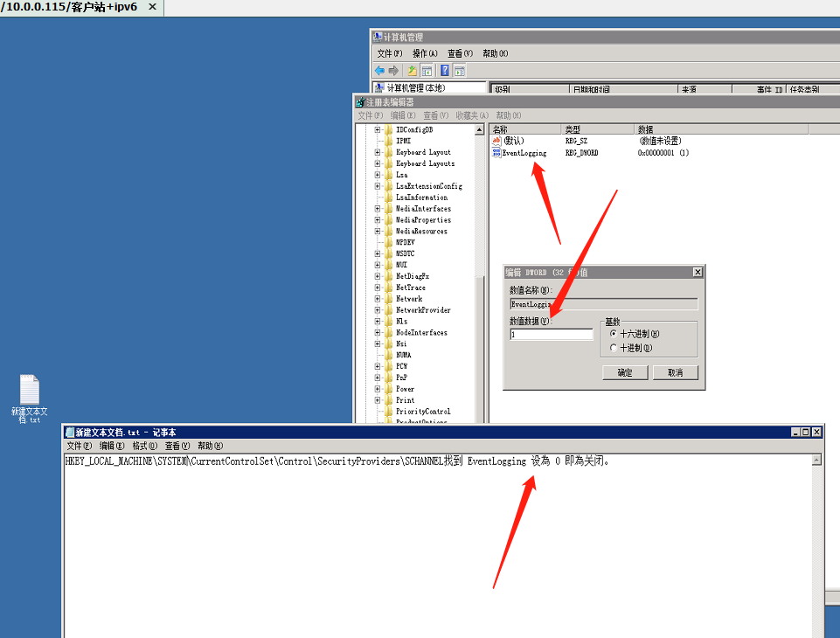Screen dimensions: 840x638
Task: Select the 十进制 decimal radio button
Action: (614, 348)
